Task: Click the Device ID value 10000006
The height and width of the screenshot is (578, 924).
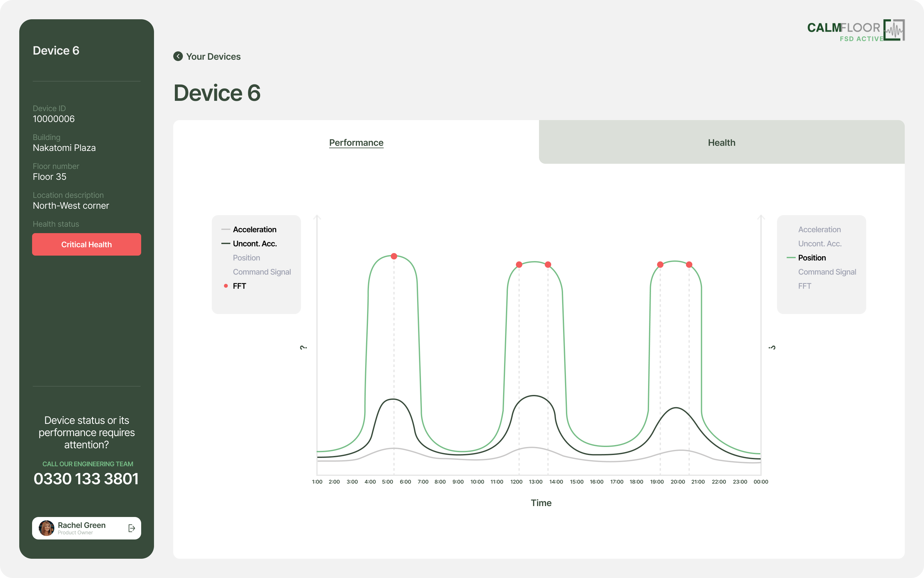Action: pyautogui.click(x=54, y=119)
